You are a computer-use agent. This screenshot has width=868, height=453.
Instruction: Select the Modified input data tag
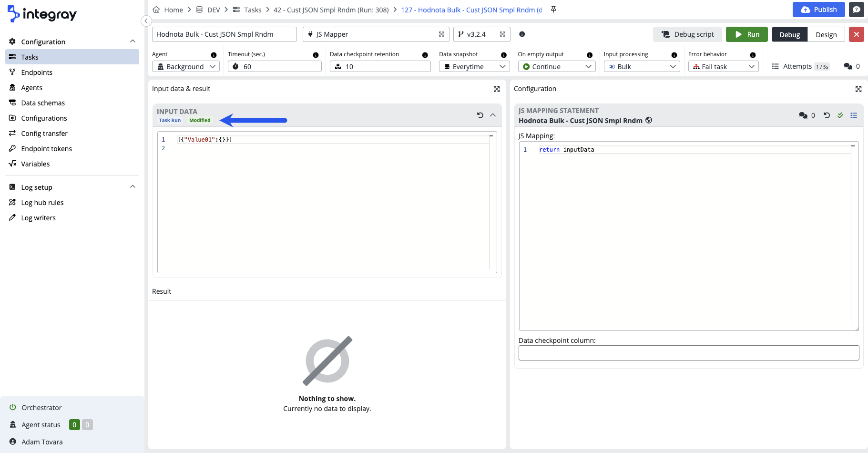(200, 121)
